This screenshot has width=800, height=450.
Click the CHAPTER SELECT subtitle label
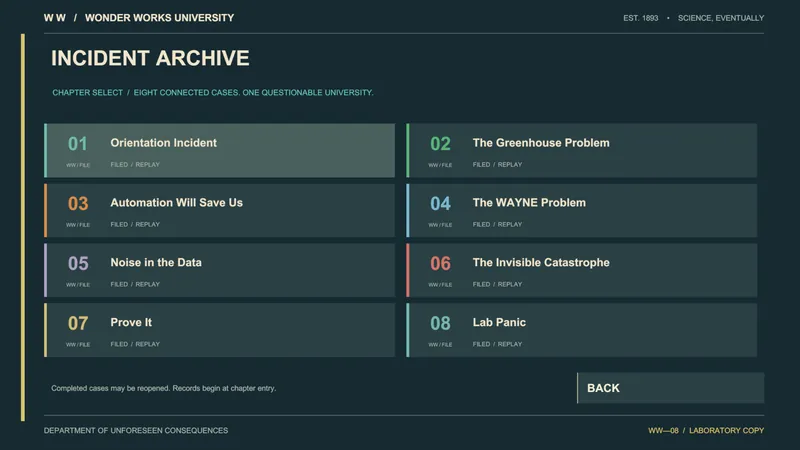(87, 92)
